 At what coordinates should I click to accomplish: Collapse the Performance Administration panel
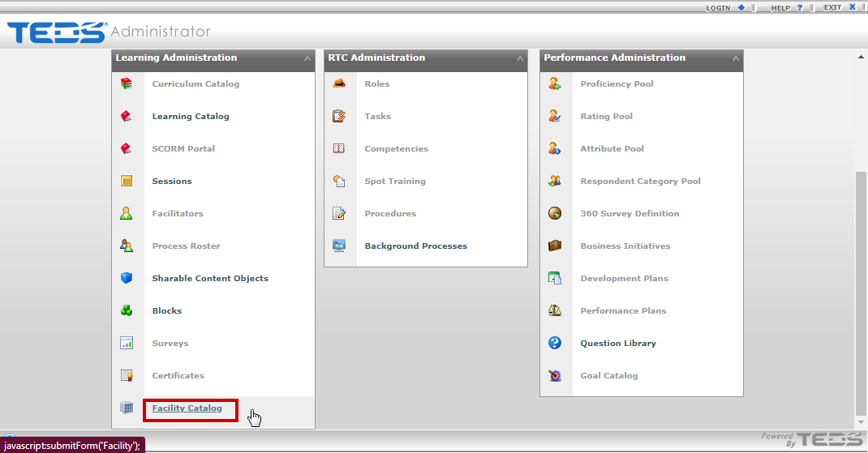click(736, 58)
